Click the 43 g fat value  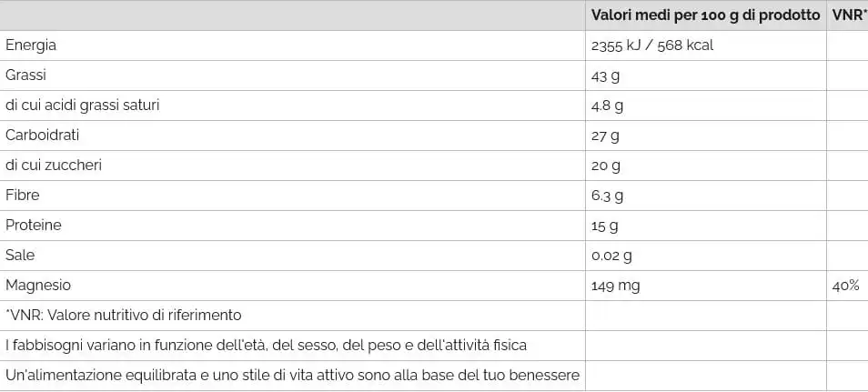(x=605, y=75)
